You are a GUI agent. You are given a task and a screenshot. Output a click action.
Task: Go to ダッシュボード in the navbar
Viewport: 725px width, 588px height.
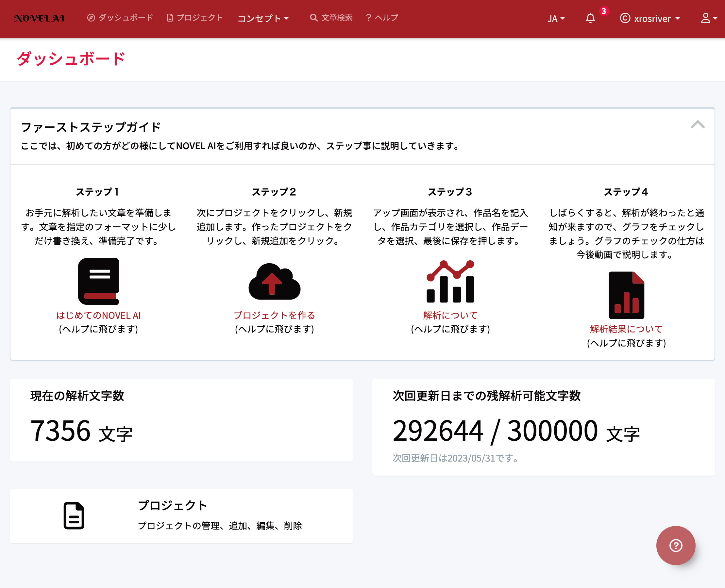tap(120, 18)
